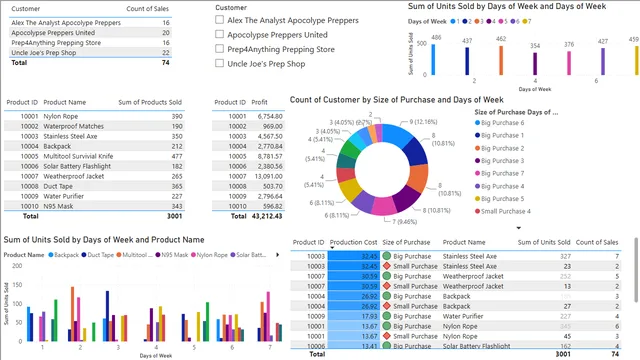The image size is (640, 360).
Task: Check the Alex The Analyst Apocolype Preppers checkbox
Action: coord(220,20)
